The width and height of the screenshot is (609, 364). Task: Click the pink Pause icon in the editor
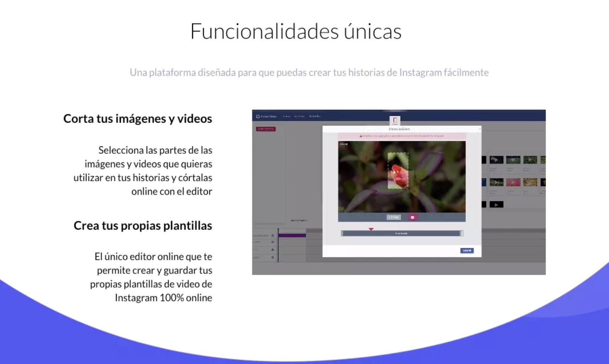413,217
